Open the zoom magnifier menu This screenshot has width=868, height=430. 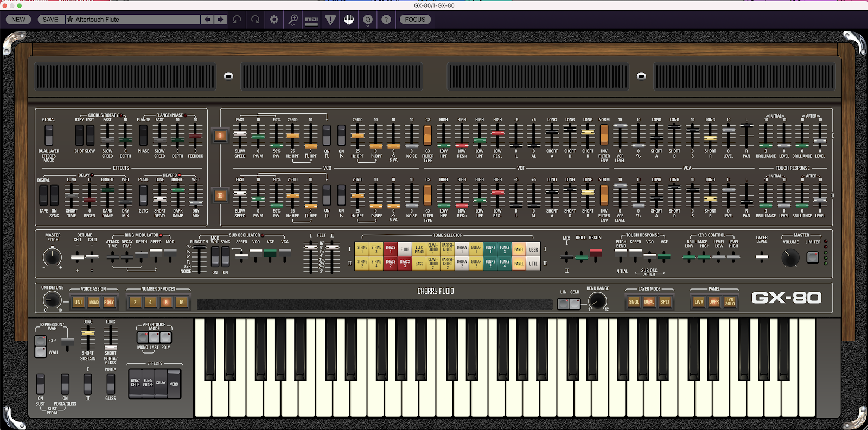point(293,20)
